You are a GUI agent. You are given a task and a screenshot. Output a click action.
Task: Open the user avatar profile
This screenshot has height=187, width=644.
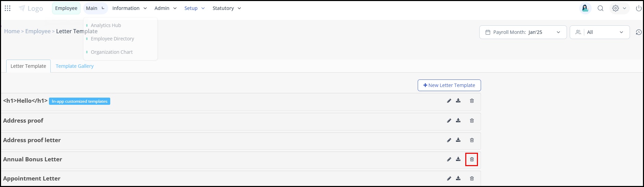pos(585,8)
